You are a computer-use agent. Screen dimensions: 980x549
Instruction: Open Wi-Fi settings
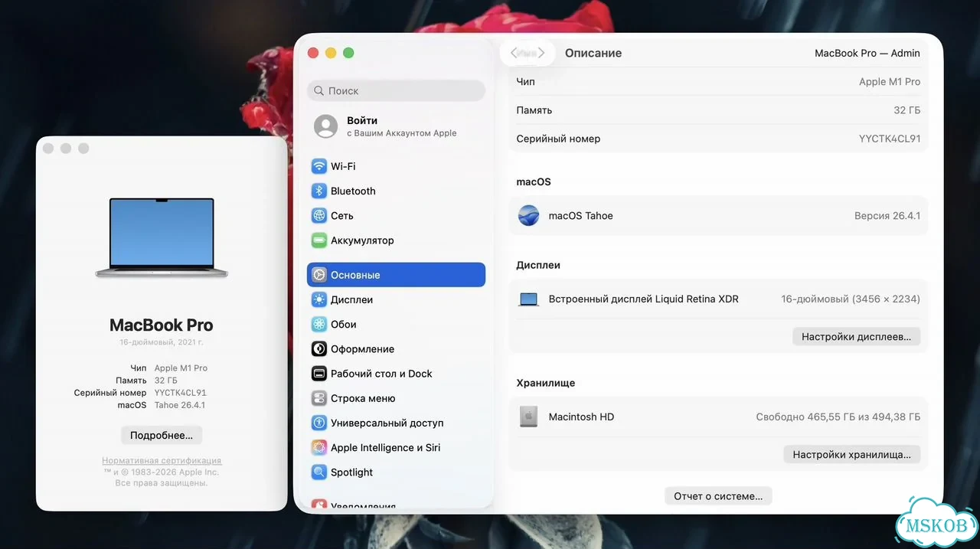coord(397,166)
